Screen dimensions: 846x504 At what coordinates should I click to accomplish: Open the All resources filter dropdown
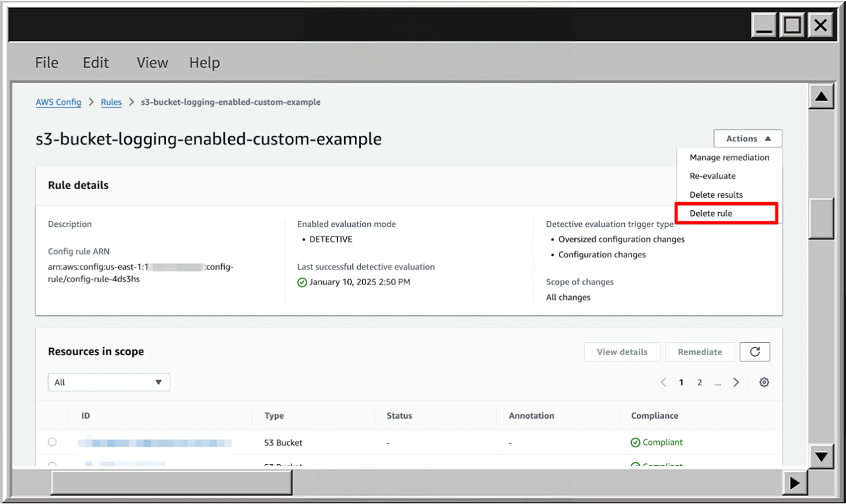click(x=109, y=382)
